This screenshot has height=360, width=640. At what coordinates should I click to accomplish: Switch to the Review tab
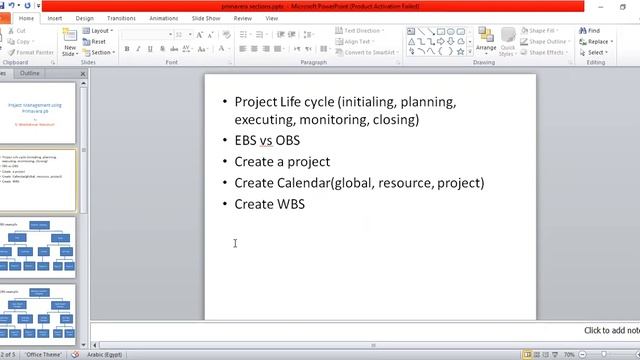coord(242,18)
